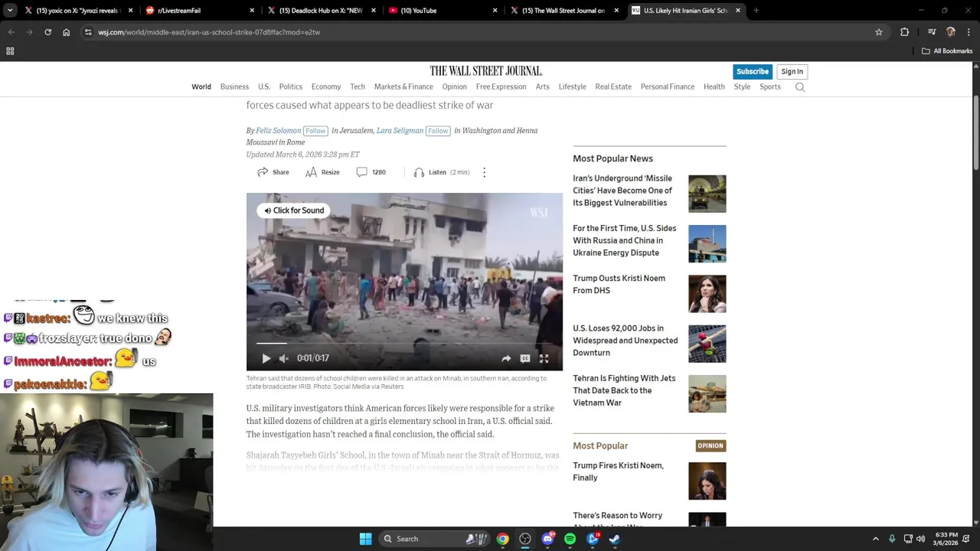
Task: Switch to the r/LivestreamFail tab
Action: point(201,11)
